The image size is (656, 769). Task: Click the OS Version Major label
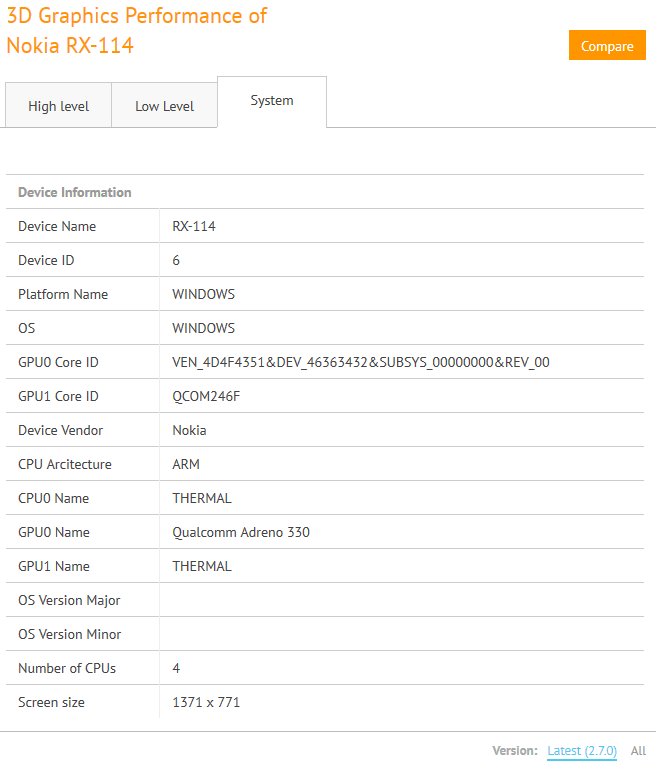click(x=69, y=600)
